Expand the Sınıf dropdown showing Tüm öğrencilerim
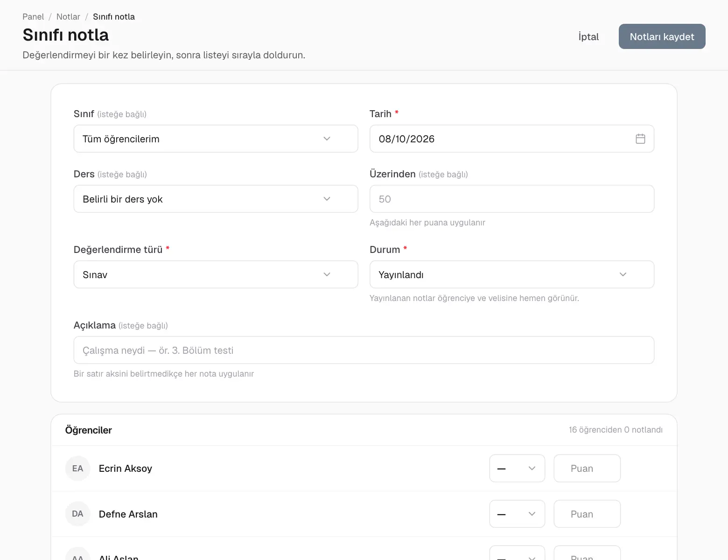Screen dimensions: 728x560 (x=216, y=139)
